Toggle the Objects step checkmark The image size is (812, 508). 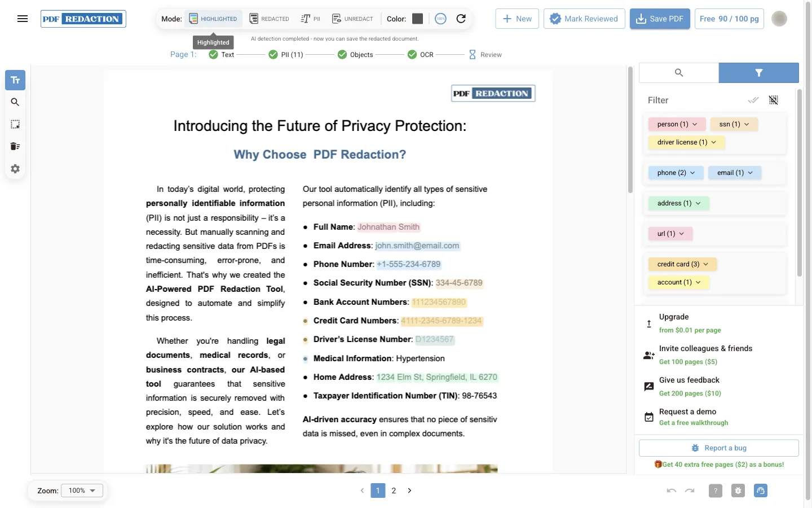pyautogui.click(x=342, y=55)
